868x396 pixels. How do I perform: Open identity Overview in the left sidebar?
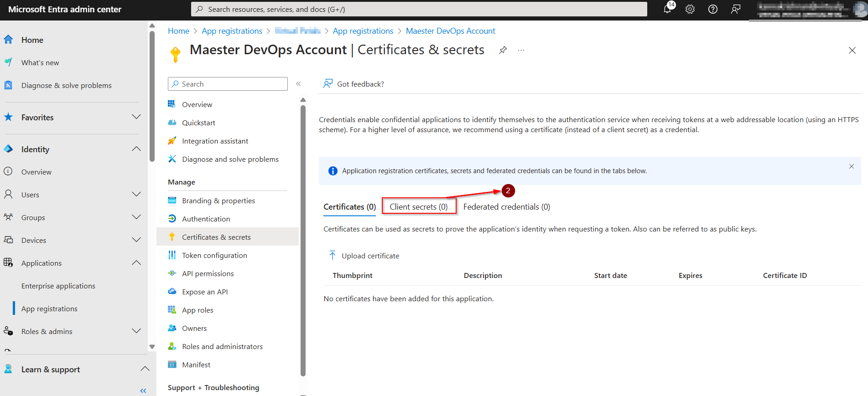(36, 172)
